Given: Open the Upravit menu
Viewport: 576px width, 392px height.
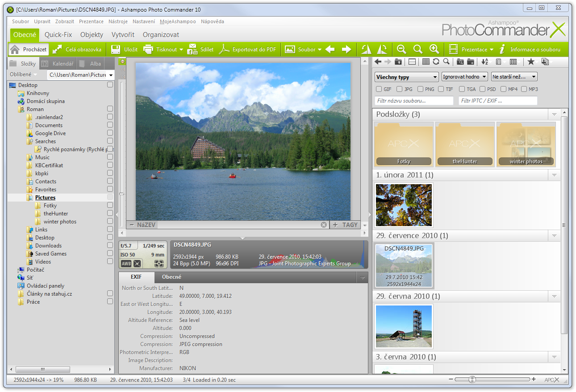Looking at the screenshot, I should [42, 21].
